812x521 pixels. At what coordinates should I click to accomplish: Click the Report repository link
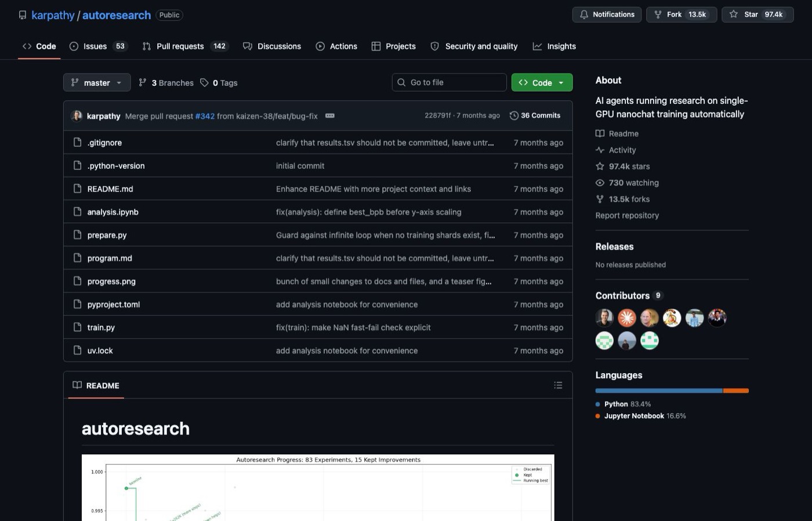click(x=627, y=215)
